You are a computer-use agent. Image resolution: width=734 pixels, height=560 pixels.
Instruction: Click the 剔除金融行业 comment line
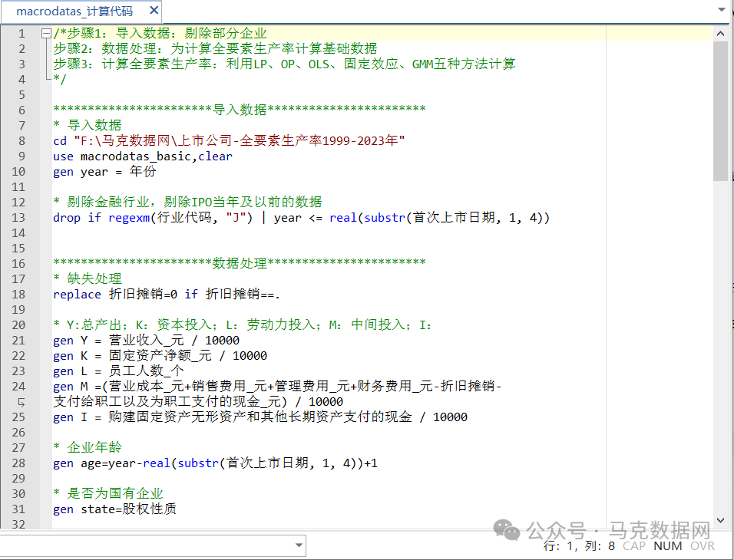[x=187, y=202]
